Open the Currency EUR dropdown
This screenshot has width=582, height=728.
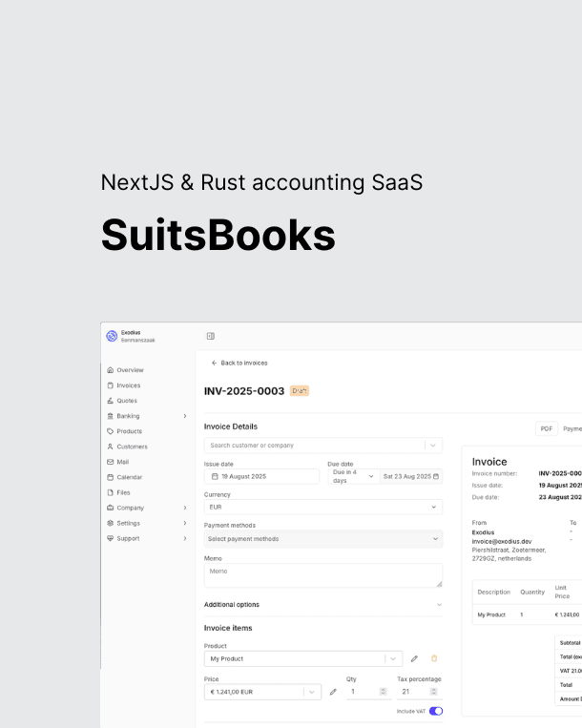point(322,508)
